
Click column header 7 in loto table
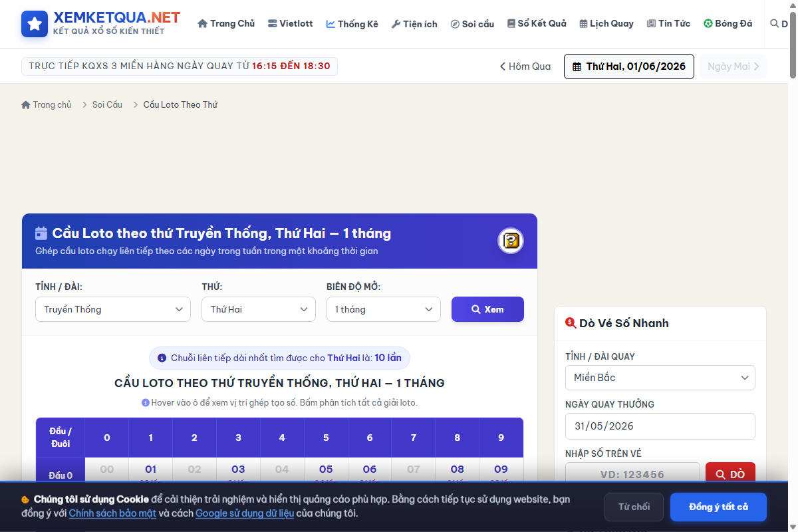[414, 438]
